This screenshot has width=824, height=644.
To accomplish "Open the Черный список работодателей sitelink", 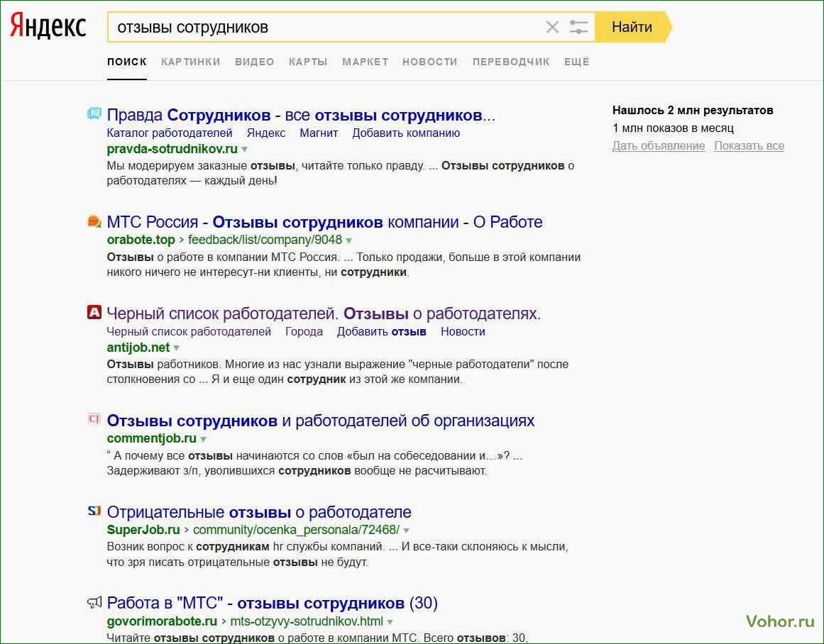I will coord(189,332).
